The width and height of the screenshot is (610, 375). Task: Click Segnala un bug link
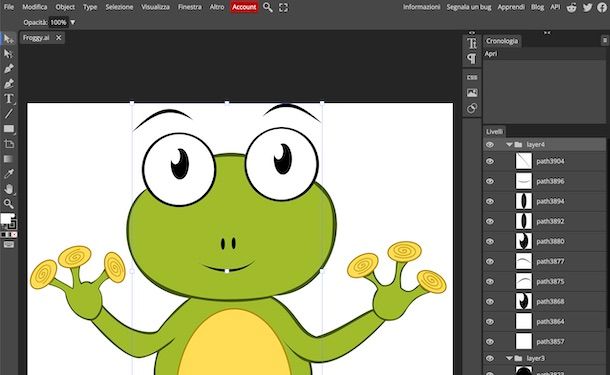(469, 7)
